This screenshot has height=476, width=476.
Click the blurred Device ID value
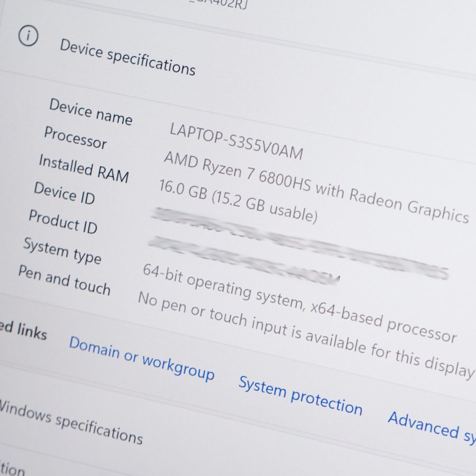(x=300, y=243)
